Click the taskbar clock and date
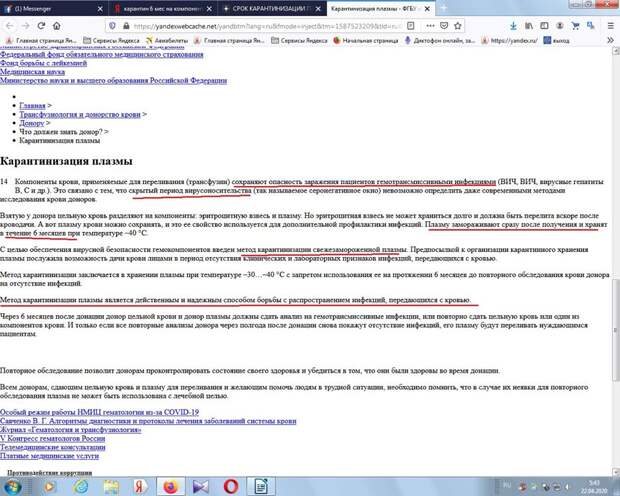Image resolution: width=620 pixels, height=496 pixels. (594, 487)
